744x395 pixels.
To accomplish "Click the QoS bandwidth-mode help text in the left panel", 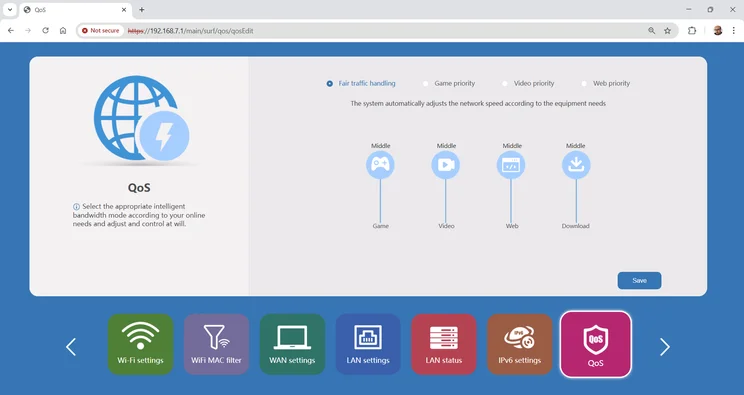I will (x=139, y=215).
